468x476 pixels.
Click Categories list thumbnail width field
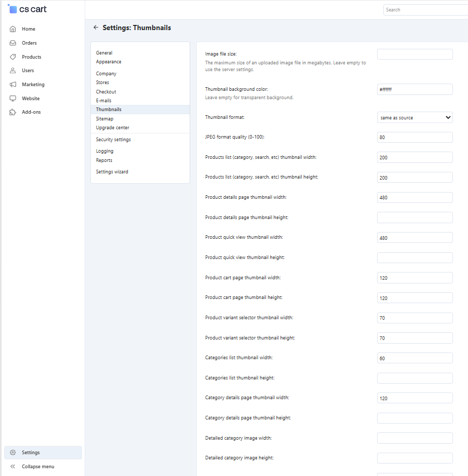point(415,358)
